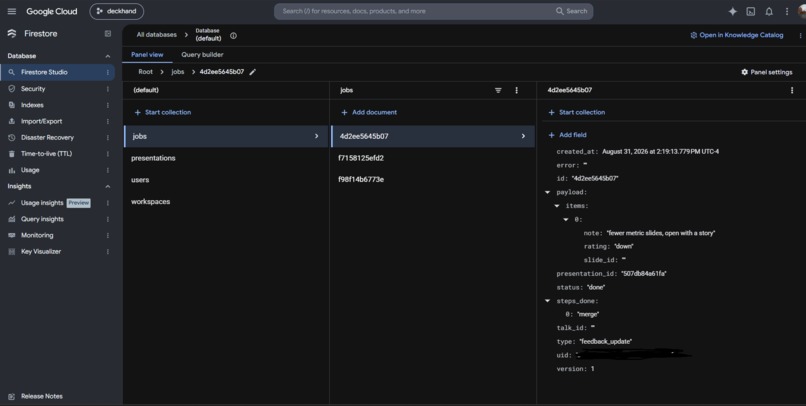Click Add field button
This screenshot has height=406, width=806.
(567, 135)
